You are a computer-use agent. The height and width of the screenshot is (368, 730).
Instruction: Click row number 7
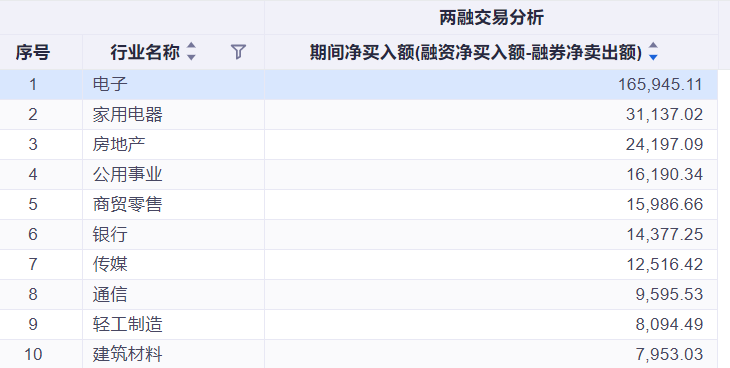point(33,265)
